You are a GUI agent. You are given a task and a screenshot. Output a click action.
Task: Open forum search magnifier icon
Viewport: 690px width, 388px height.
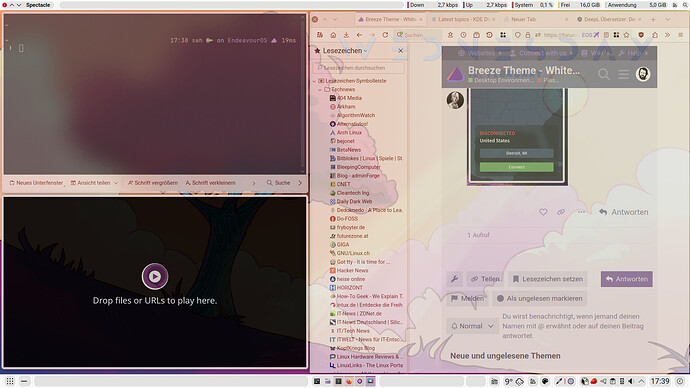[604, 74]
